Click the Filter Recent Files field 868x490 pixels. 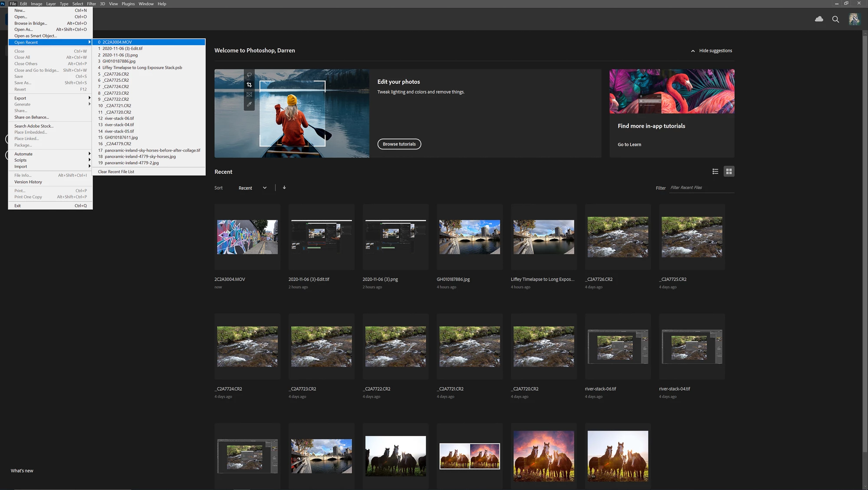click(x=701, y=188)
